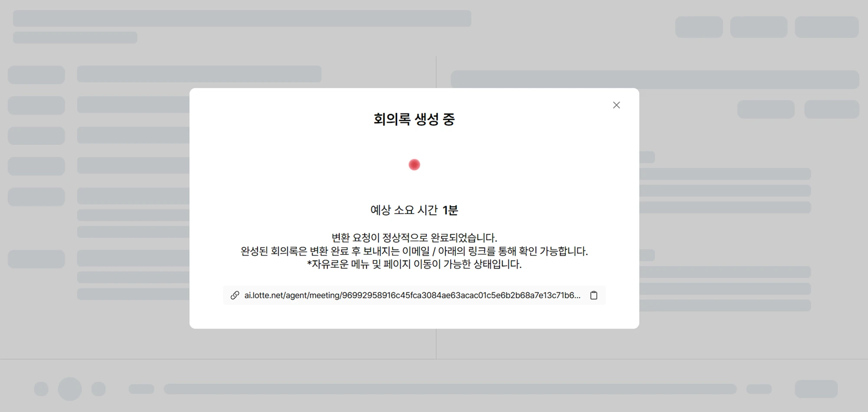Click the red loading indicator dot
Viewport: 868px width, 412px height.
pyautogui.click(x=414, y=165)
